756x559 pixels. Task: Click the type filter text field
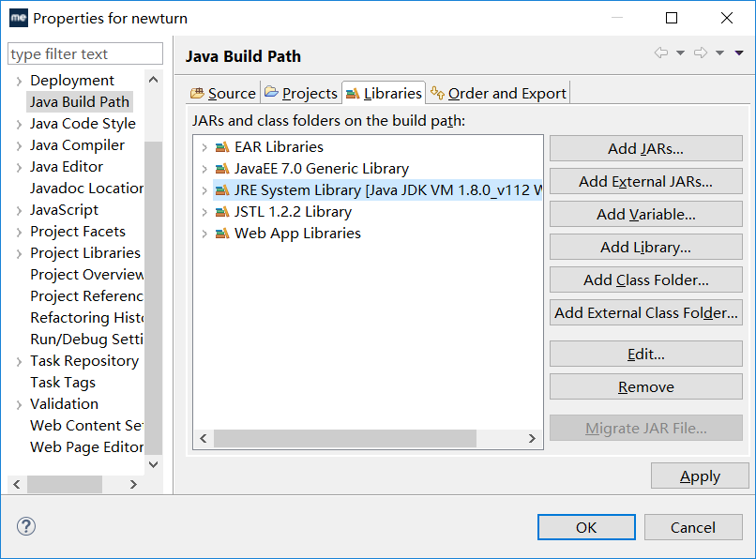pyautogui.click(x=84, y=53)
